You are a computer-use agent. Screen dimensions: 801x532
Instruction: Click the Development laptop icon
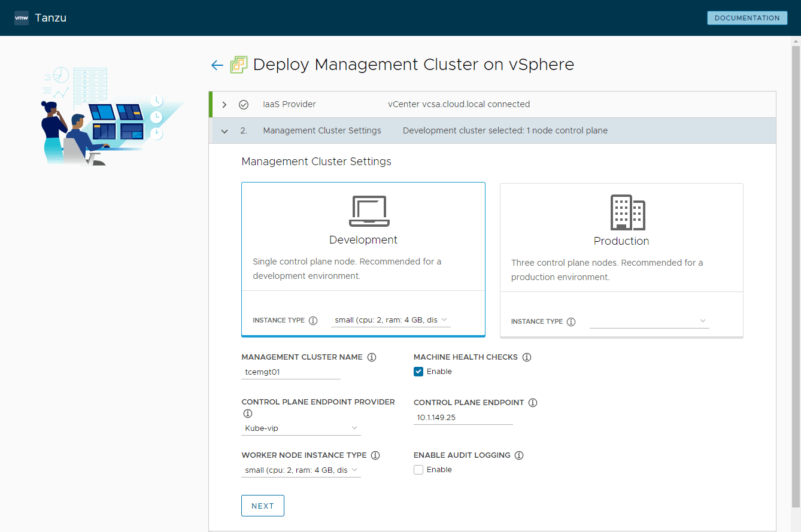point(369,211)
